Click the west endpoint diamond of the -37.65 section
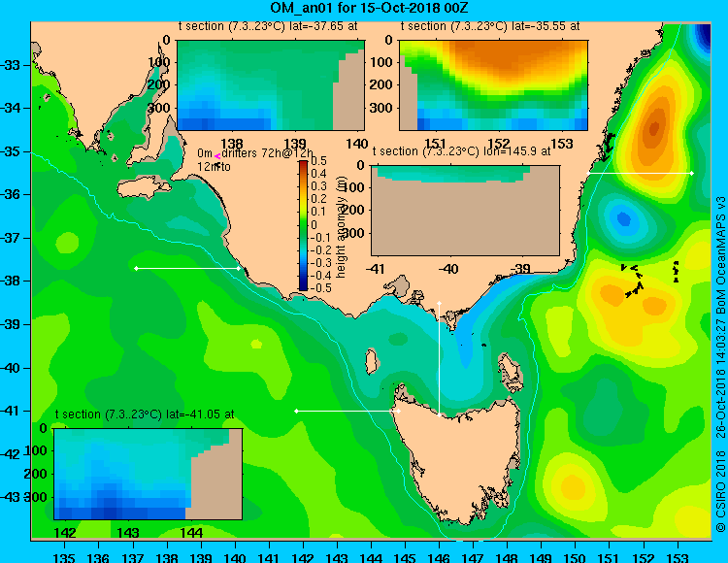Viewport: 728px width, 563px height. point(136,268)
